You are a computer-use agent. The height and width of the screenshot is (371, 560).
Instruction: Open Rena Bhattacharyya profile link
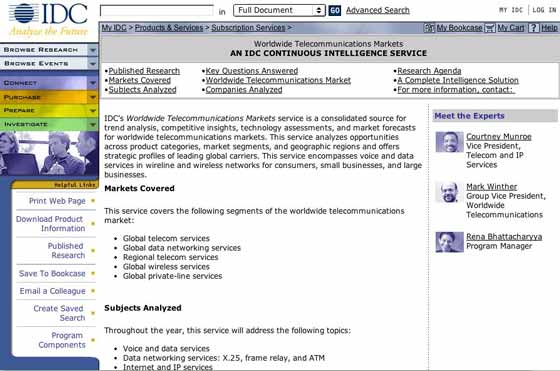pyautogui.click(x=504, y=237)
